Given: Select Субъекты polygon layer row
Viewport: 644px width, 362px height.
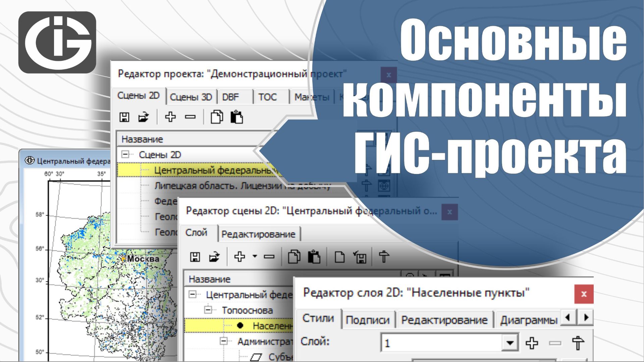Looking at the screenshot, I should [272, 357].
